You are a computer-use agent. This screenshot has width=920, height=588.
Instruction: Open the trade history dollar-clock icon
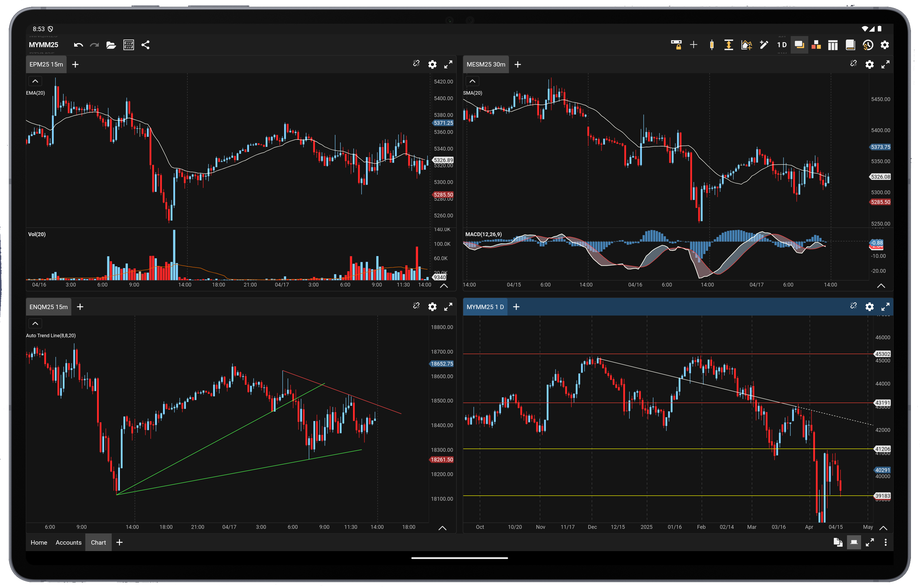tap(868, 45)
